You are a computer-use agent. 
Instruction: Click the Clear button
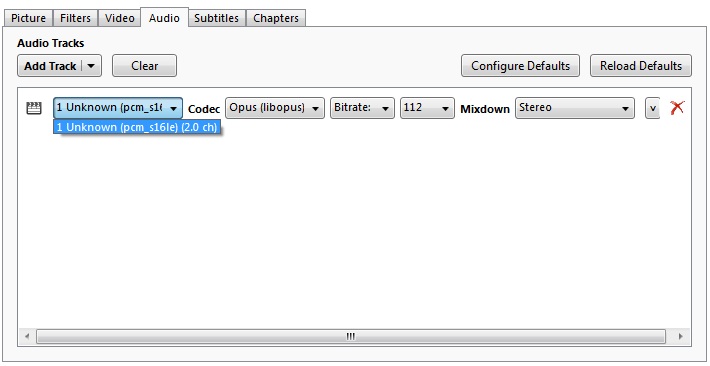pos(144,66)
